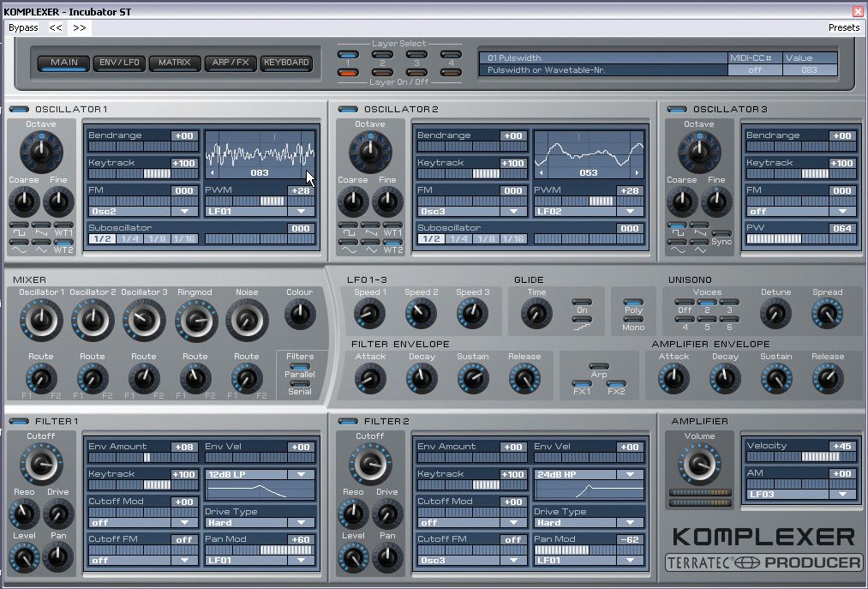
Task: Click previous preset << button
Action: [x=56, y=27]
